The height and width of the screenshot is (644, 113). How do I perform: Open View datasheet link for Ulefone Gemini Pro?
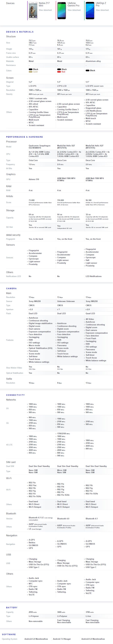coord(74,10)
